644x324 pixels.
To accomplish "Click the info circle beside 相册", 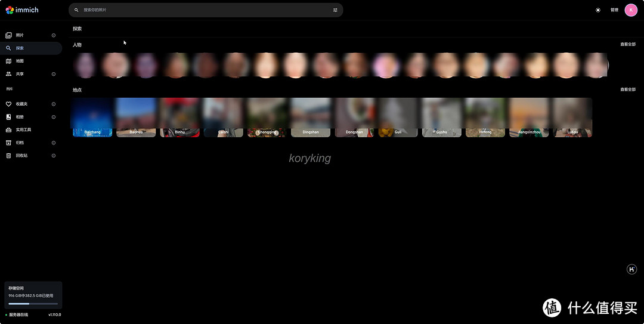I will (x=54, y=117).
